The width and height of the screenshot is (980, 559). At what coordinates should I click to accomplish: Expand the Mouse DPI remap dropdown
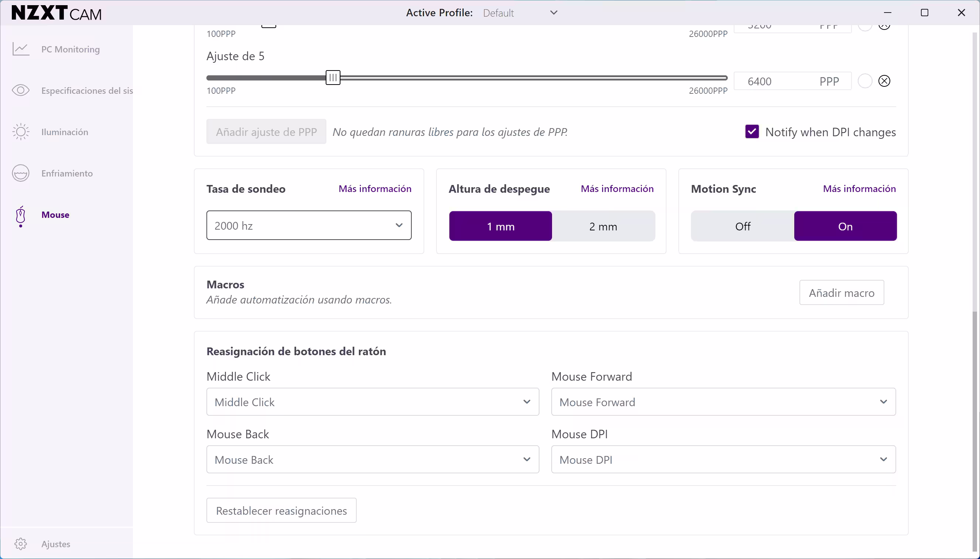click(x=723, y=460)
